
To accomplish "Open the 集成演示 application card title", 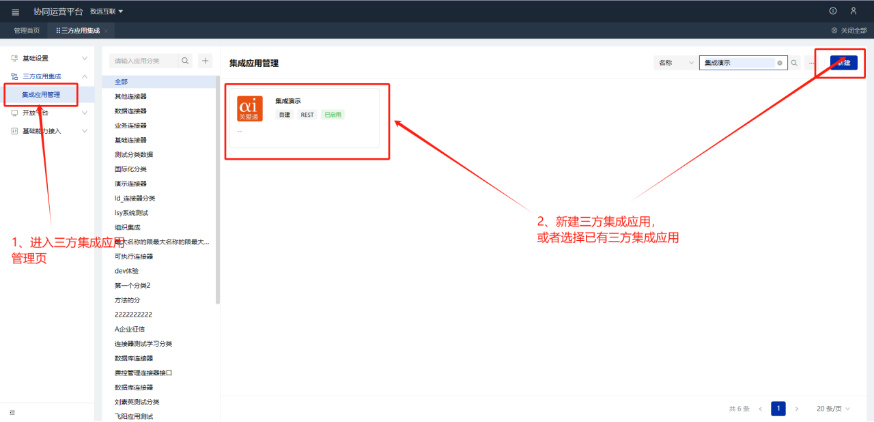I will point(288,101).
